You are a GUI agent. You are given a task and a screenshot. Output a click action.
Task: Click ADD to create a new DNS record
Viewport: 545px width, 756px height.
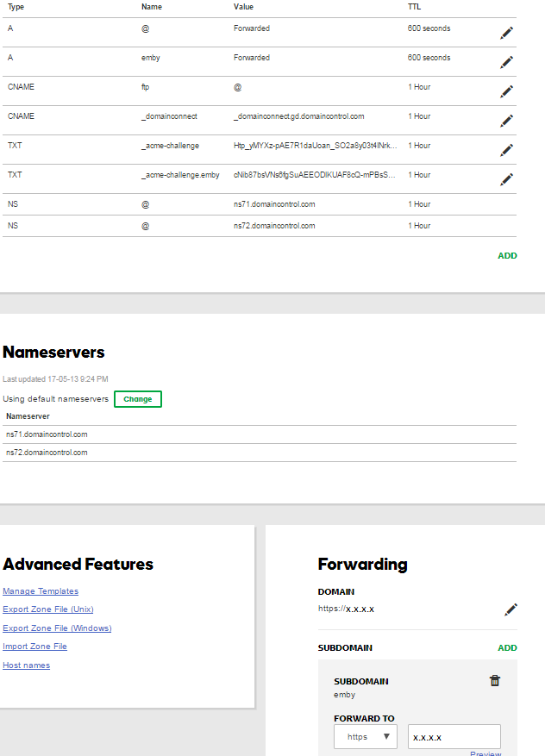(x=507, y=255)
